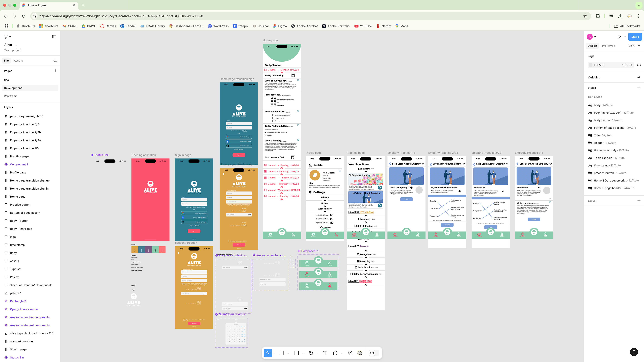Expand the Alive file name dropdown
Screen dimensions: 644x362
click(16, 45)
